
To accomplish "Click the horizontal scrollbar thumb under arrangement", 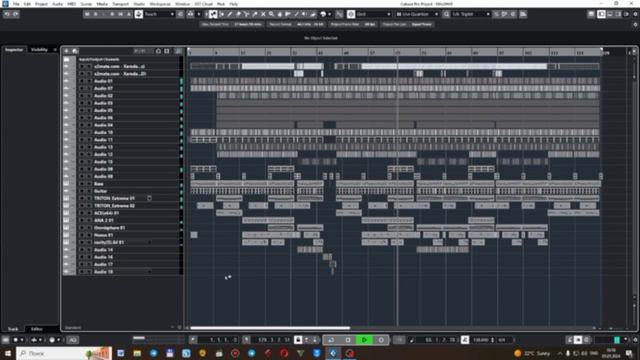I will pos(270,328).
